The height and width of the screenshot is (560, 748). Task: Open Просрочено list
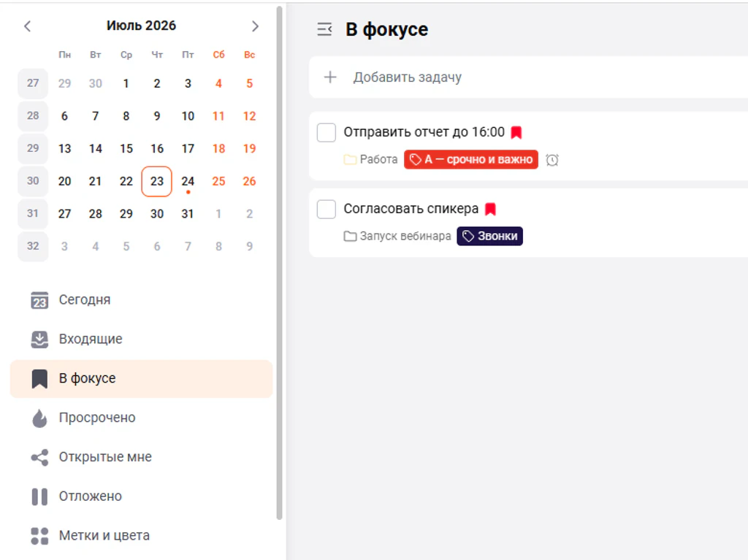141,418
